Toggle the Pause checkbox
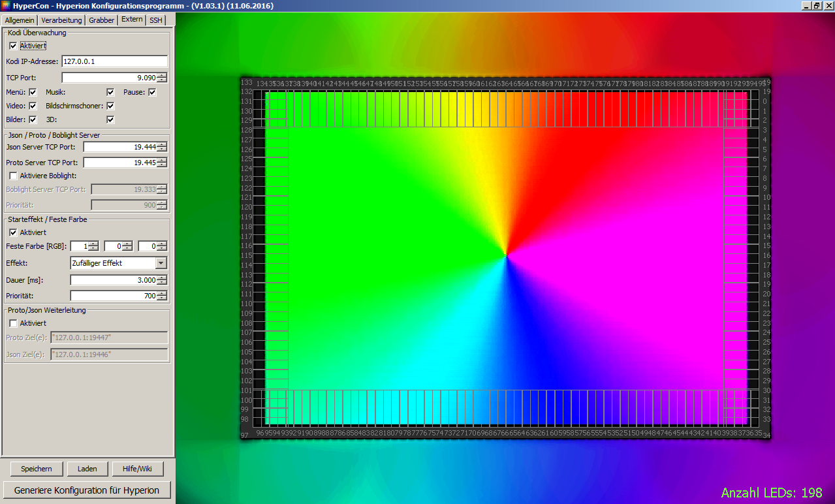 pyautogui.click(x=152, y=92)
